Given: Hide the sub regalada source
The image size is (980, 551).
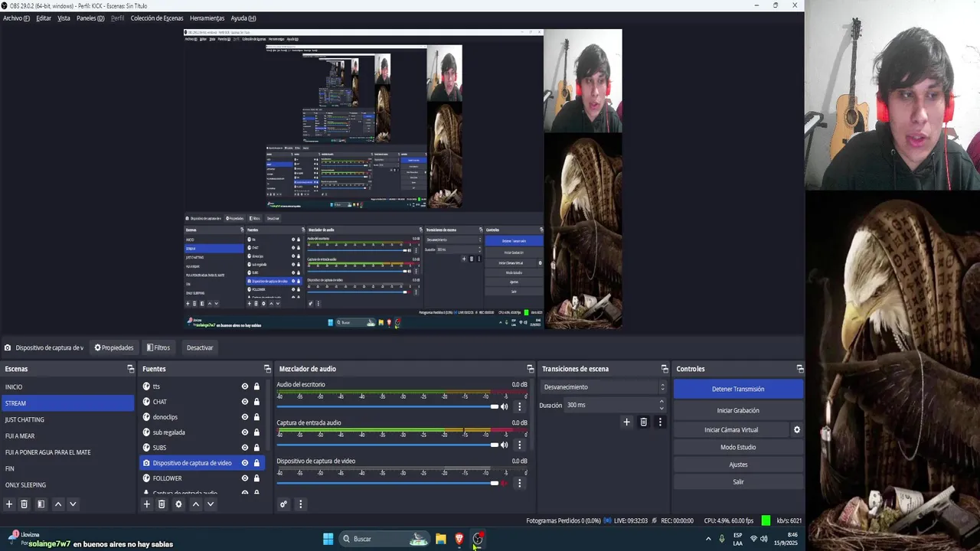Looking at the screenshot, I should pyautogui.click(x=245, y=432).
